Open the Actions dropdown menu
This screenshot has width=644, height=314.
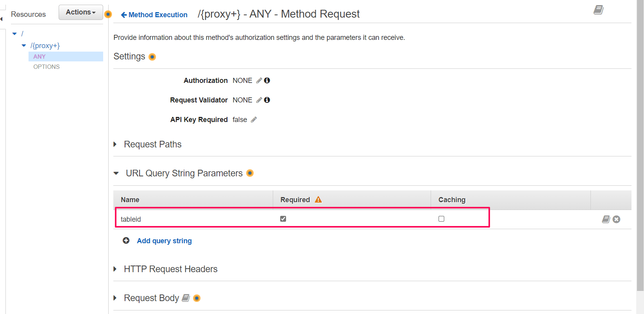(80, 12)
